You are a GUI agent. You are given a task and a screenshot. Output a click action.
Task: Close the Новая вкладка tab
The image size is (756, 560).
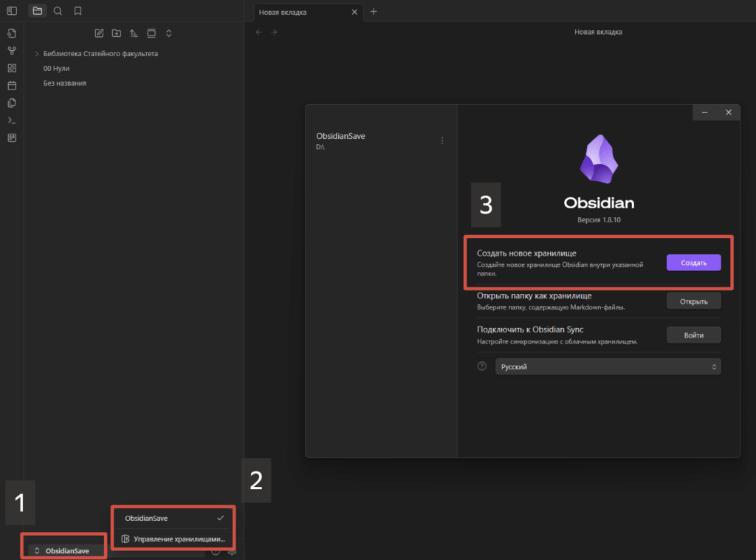tap(354, 12)
